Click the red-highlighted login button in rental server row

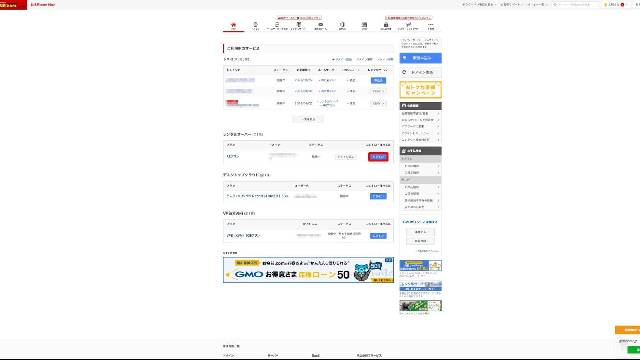[378, 157]
